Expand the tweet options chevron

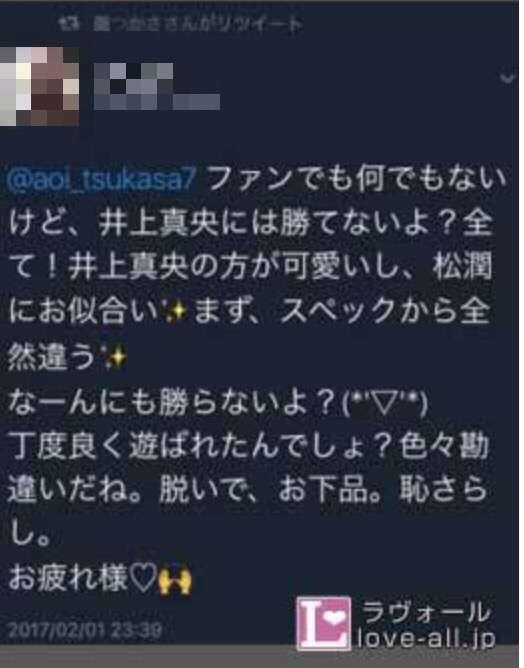coord(507,78)
